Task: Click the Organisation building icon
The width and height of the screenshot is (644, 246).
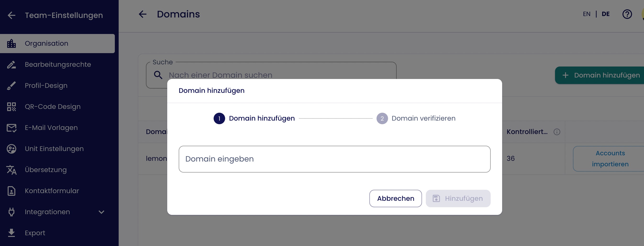Action: pos(11,44)
